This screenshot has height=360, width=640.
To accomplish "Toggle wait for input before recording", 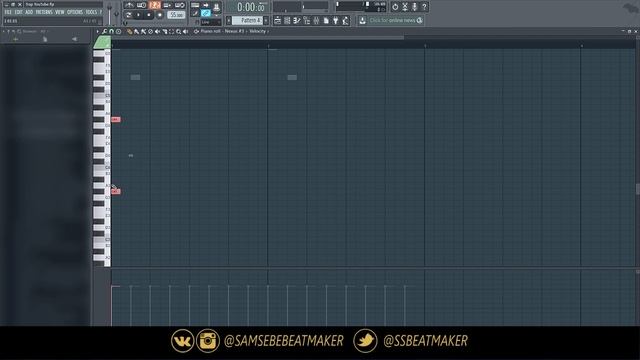I will pos(142,5).
